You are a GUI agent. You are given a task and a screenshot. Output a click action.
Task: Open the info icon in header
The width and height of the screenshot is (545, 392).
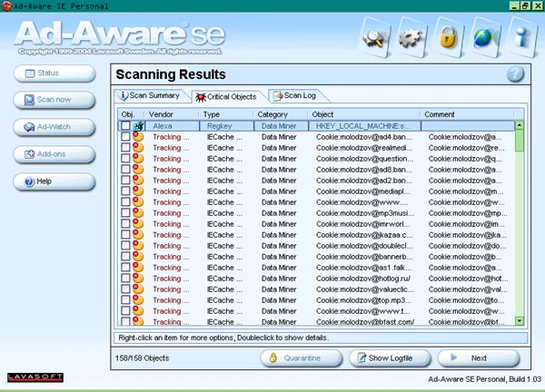tap(521, 37)
